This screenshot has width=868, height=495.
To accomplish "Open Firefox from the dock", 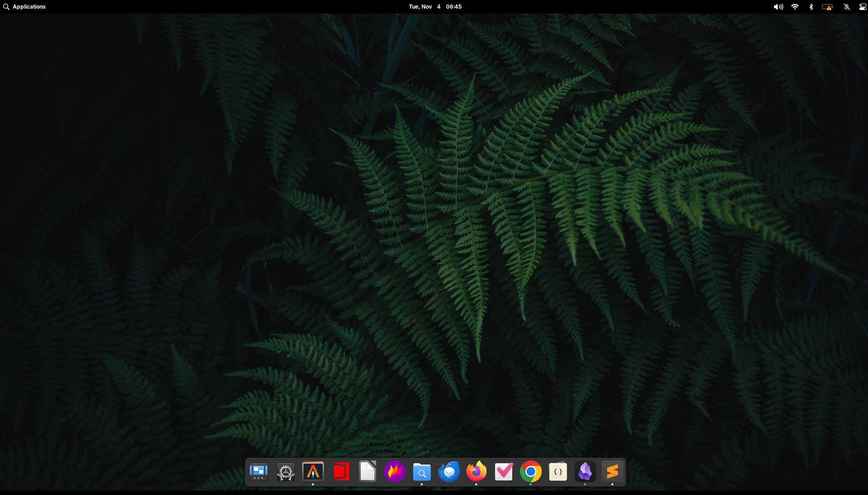I will (476, 472).
